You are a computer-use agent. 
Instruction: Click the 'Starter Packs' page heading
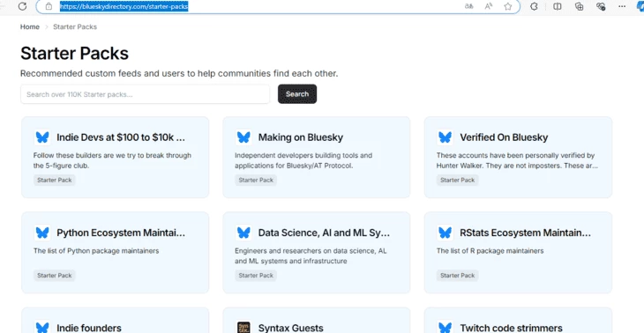pyautogui.click(x=74, y=54)
